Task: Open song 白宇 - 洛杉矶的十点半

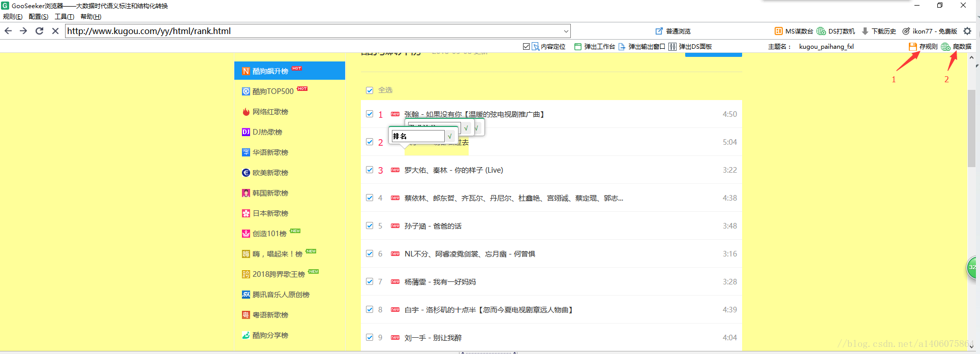Action: point(488,310)
